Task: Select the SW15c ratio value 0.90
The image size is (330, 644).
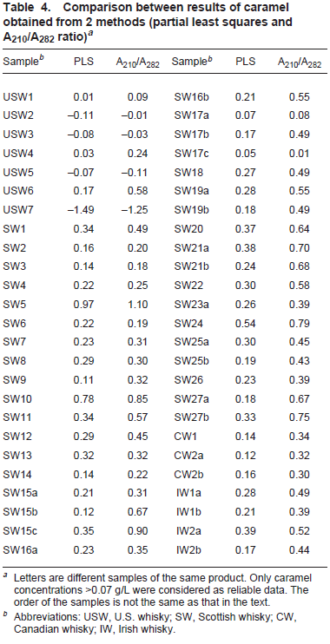Action: tap(138, 530)
